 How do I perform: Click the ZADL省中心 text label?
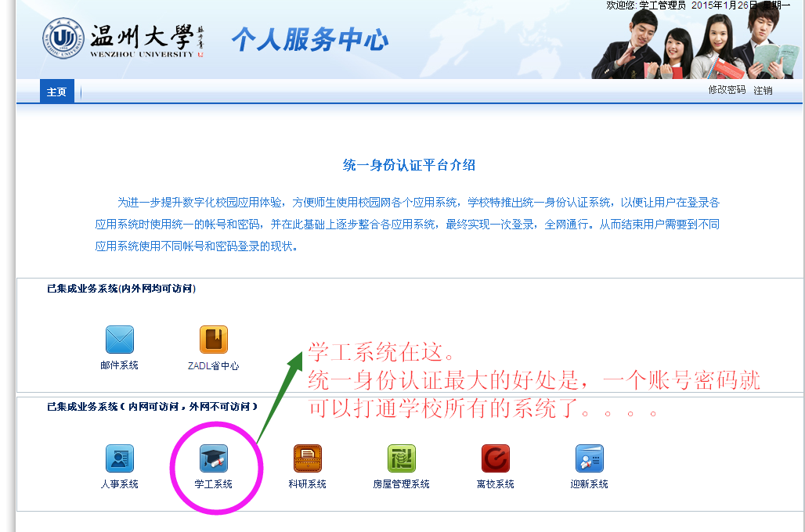pyautogui.click(x=214, y=365)
